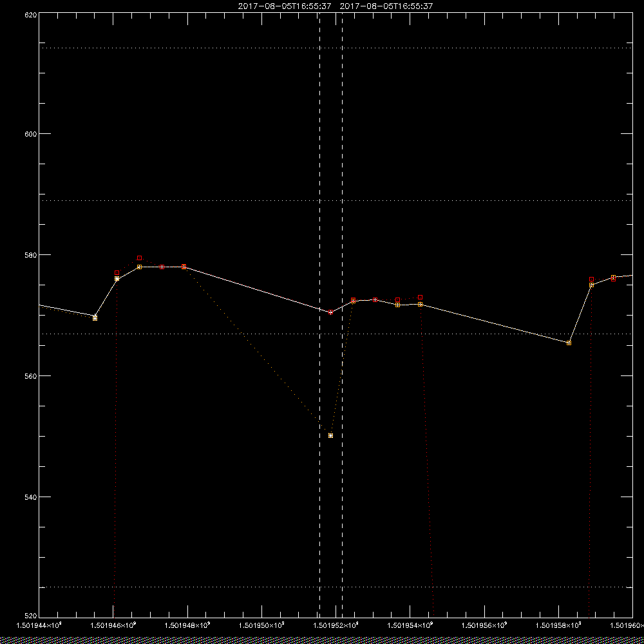
Task: Select the highest red square marker near 579
Action: coord(140,258)
